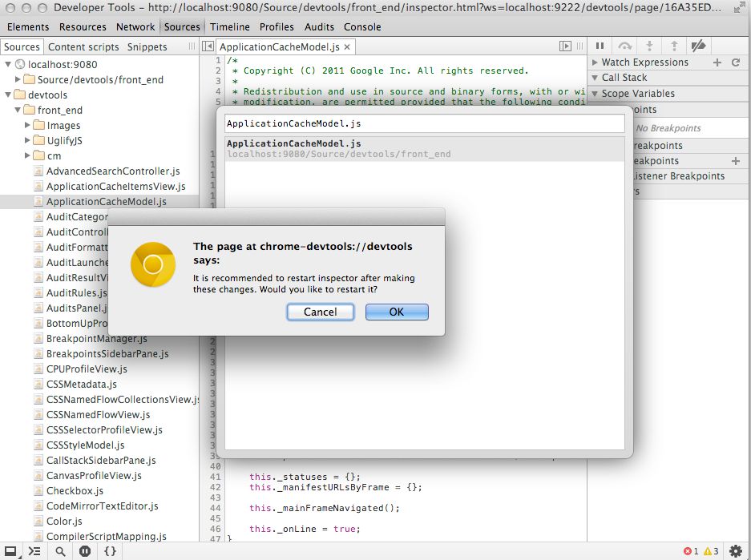Click the step out icon

tap(674, 46)
